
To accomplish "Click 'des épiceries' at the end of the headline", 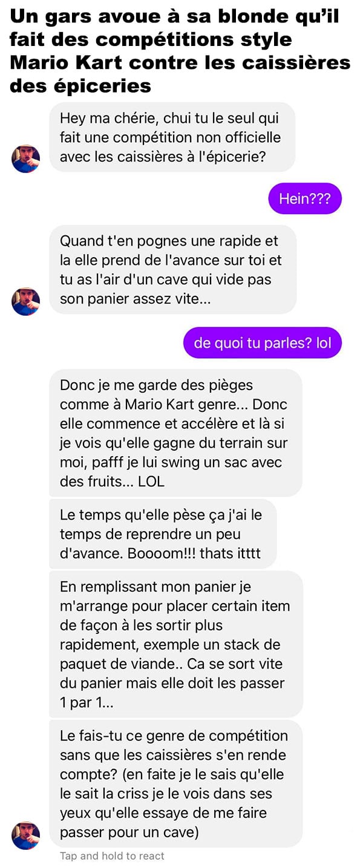I will 80,86.
